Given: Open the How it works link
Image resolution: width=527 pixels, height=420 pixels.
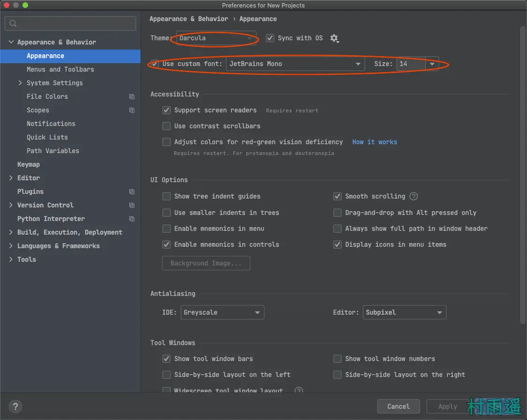Looking at the screenshot, I should point(374,142).
